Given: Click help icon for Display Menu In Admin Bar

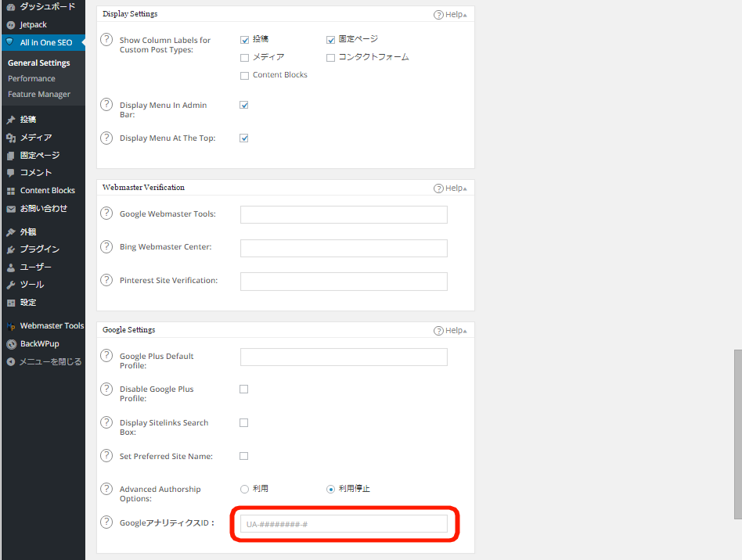Looking at the screenshot, I should point(106,104).
